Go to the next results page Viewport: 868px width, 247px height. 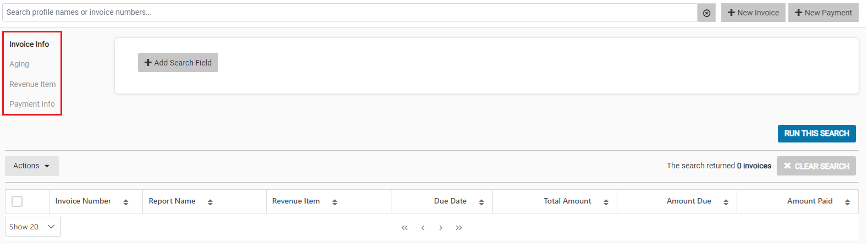[x=441, y=228]
